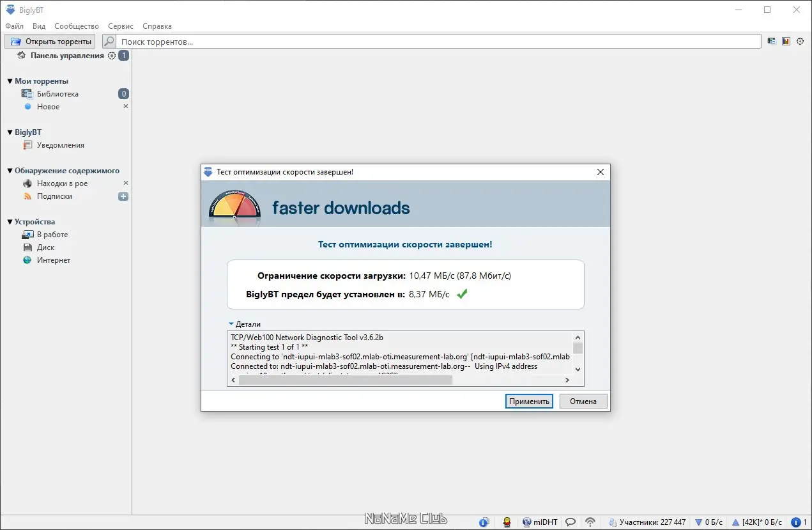Click the horizontal scrollbar thumb in details log
This screenshot has width=812, height=530.
point(345,380)
